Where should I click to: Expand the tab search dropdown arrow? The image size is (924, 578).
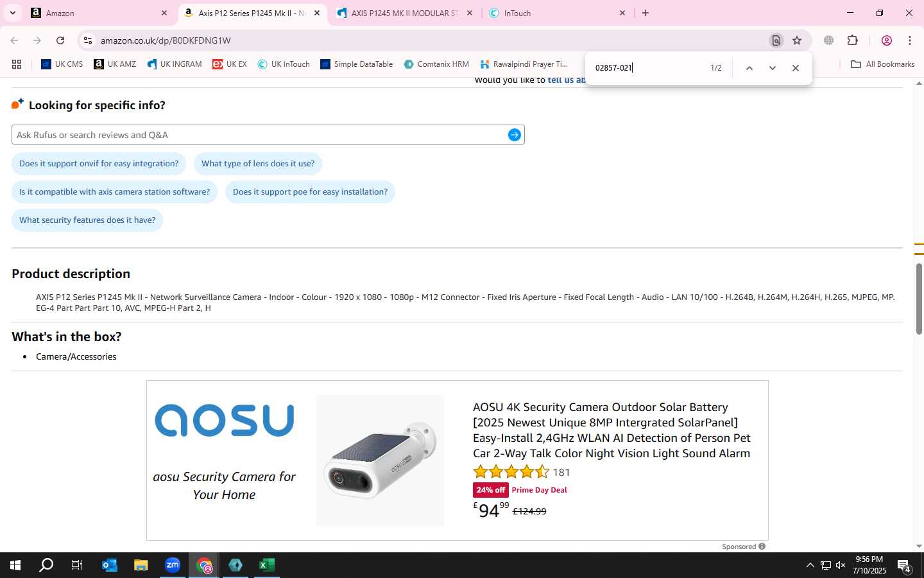(x=12, y=13)
